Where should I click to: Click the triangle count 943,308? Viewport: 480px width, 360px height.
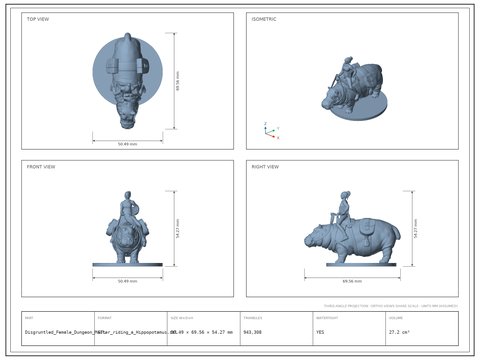pyautogui.click(x=252, y=332)
